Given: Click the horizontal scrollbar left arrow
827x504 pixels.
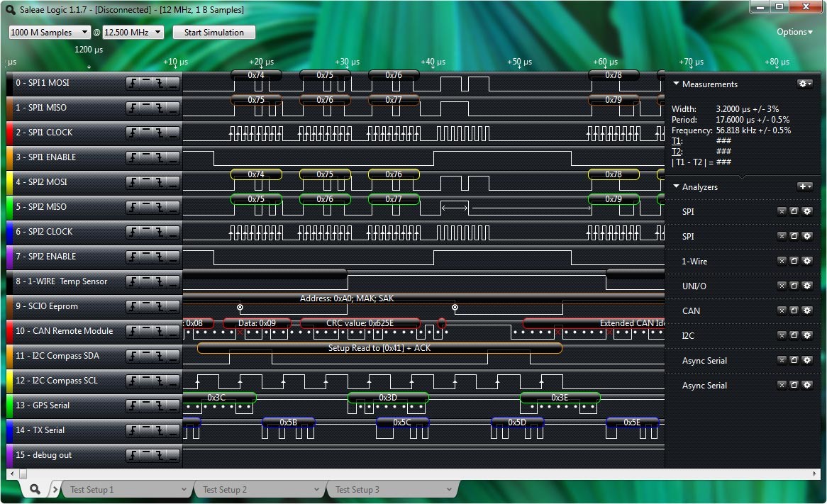Looking at the screenshot, I should click(x=12, y=474).
